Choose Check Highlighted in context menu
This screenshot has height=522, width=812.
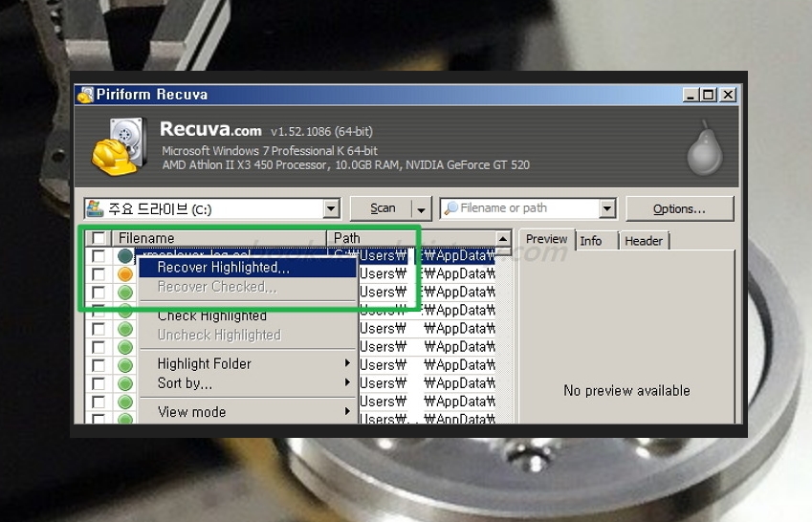248,315
